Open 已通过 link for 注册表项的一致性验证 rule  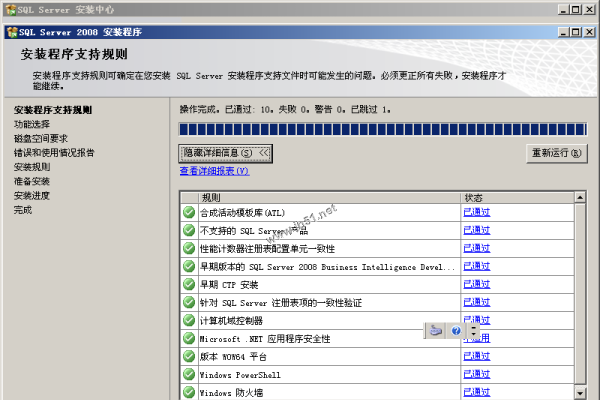pyautogui.click(x=476, y=302)
